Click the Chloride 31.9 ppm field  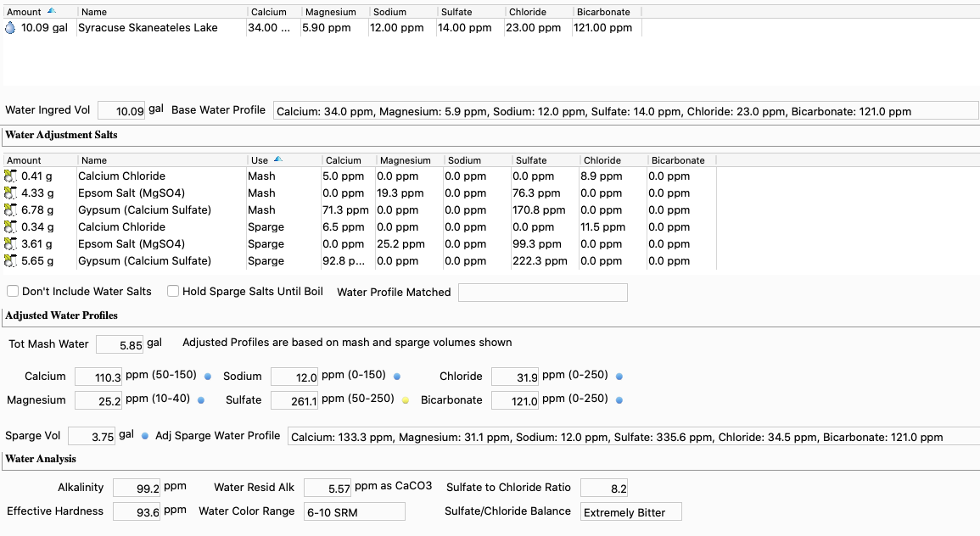(x=515, y=377)
